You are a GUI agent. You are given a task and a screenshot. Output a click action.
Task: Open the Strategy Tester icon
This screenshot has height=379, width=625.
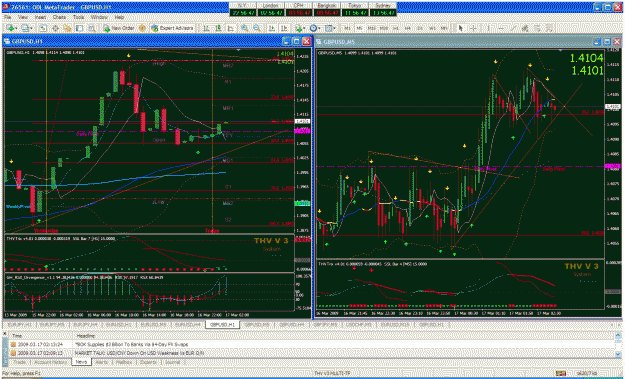[92, 28]
